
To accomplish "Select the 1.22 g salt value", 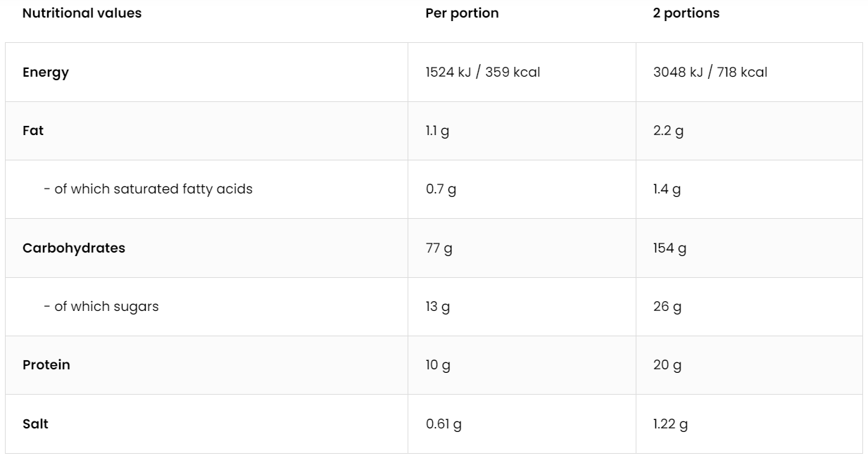I will coord(670,424).
